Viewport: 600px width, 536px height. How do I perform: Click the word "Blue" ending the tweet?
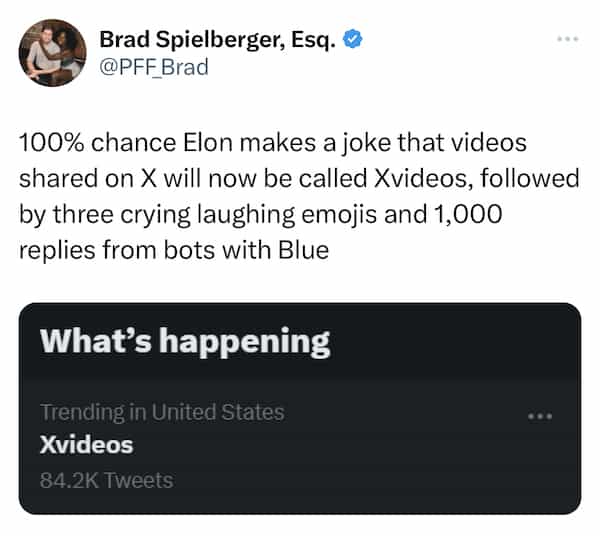coord(303,250)
